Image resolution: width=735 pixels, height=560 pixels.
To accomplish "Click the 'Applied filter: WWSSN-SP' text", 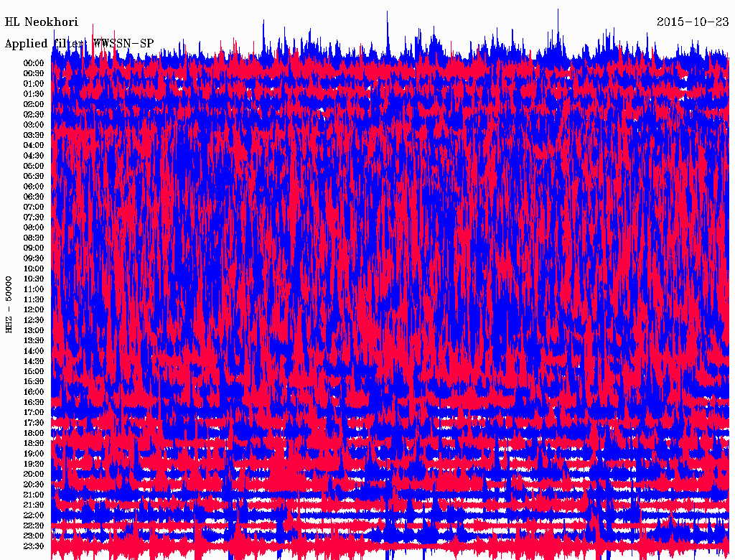I will 79,44.
